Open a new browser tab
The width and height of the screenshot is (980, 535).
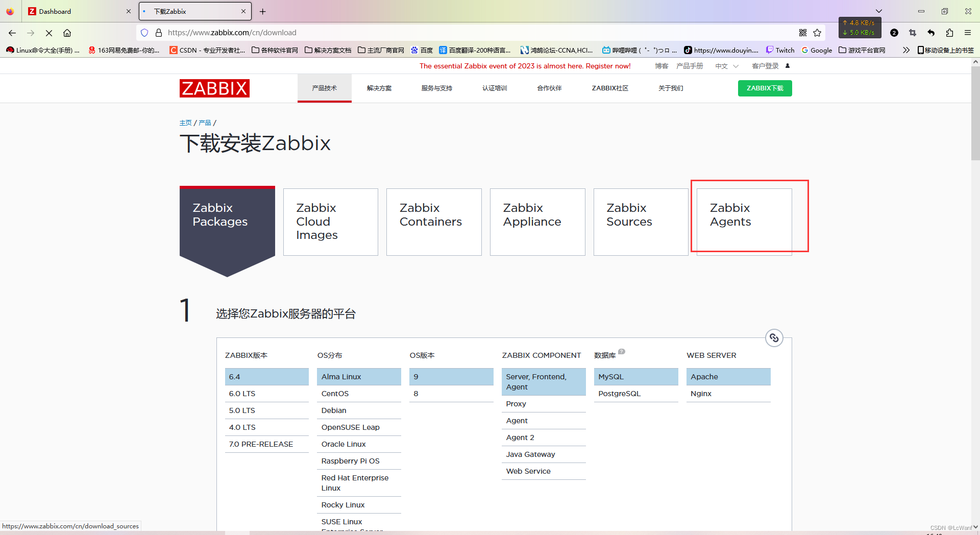click(x=263, y=11)
